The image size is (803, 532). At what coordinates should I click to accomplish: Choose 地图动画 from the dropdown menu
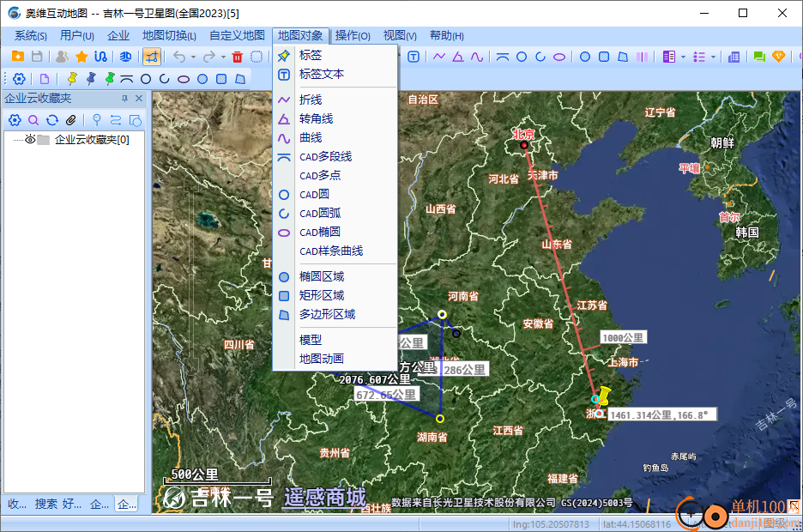335,359
